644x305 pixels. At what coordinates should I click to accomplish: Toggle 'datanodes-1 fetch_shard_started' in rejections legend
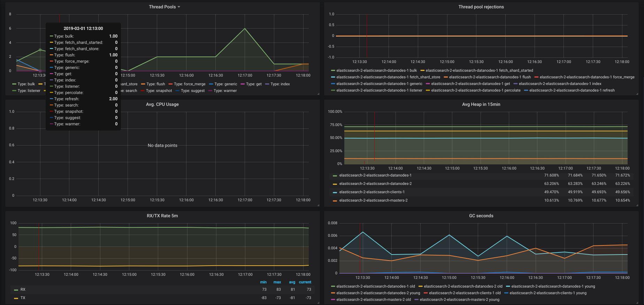[x=479, y=70]
